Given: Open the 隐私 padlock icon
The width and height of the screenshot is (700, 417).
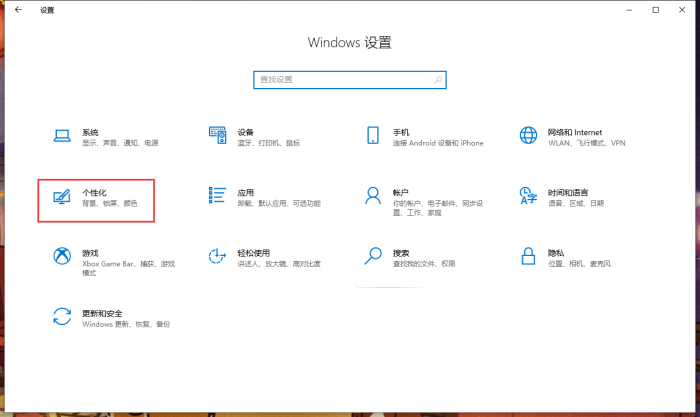Looking at the screenshot, I should pyautogui.click(x=529, y=257).
